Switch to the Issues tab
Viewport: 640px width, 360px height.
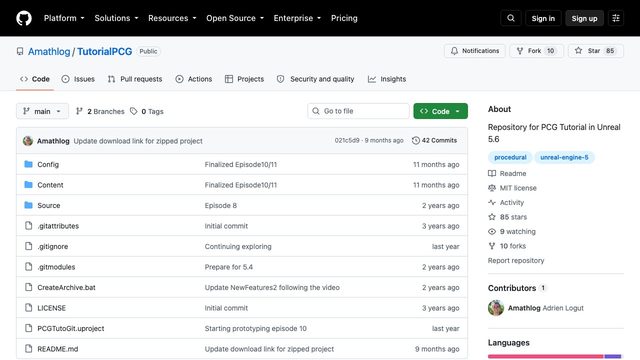coord(78,79)
